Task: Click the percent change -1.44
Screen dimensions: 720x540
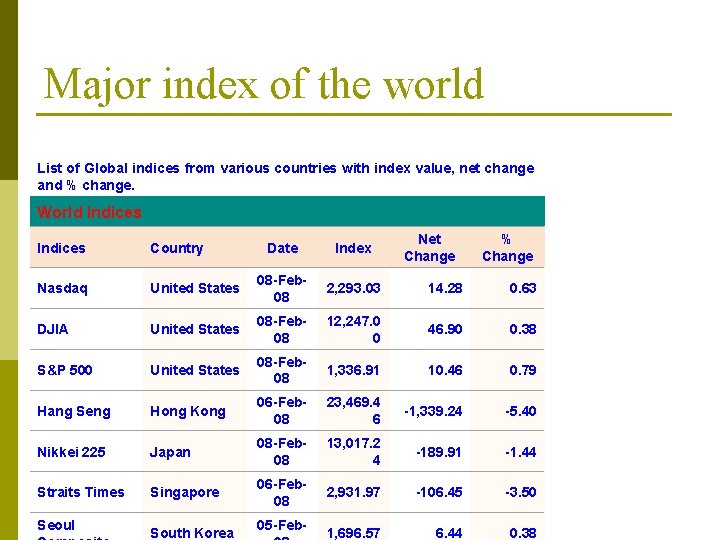Action: coord(521,452)
